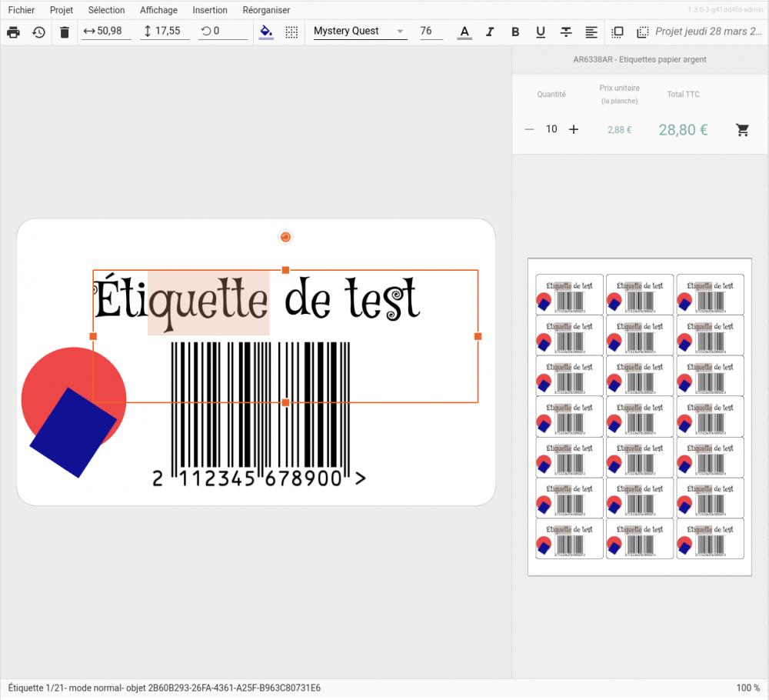
Task: Click the status bar text 'Étiquette 1/21- mode normal'
Action: point(65,688)
